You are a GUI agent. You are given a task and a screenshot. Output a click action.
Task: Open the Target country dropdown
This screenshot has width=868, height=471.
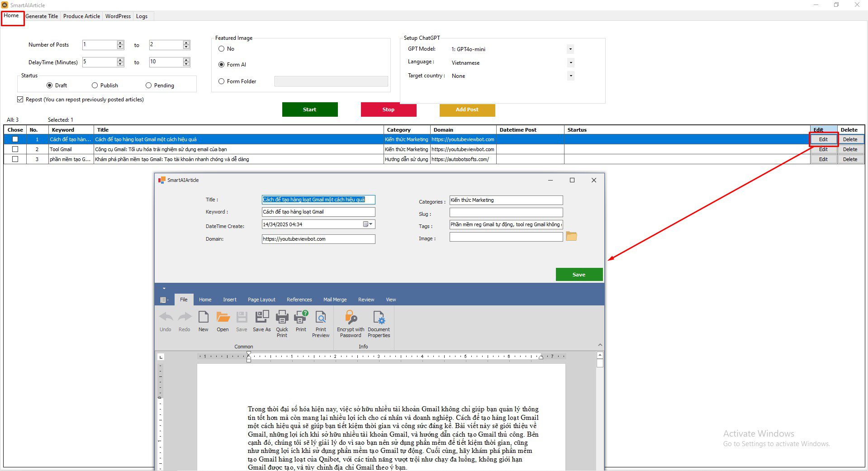click(x=570, y=76)
